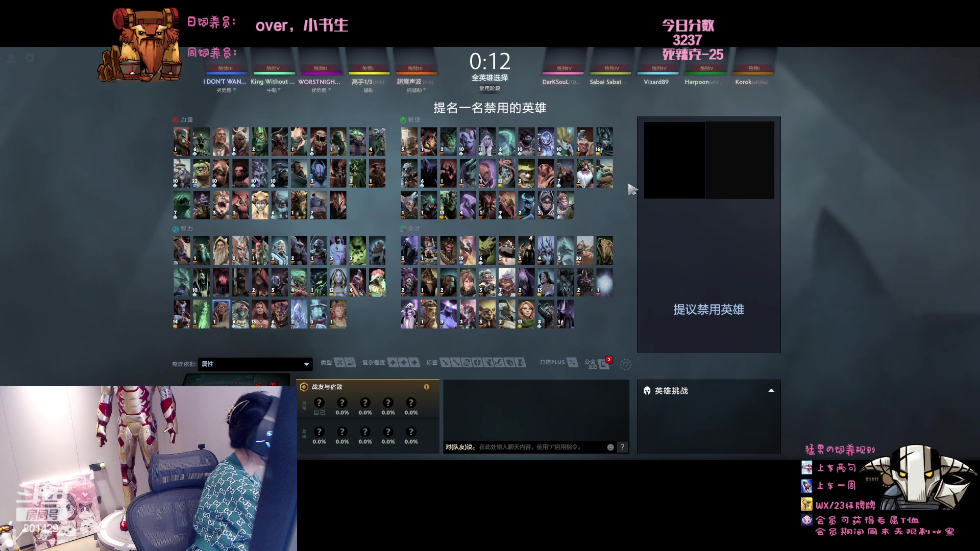Choose the bearded Omniknight portrait in Strength row

coord(221,141)
